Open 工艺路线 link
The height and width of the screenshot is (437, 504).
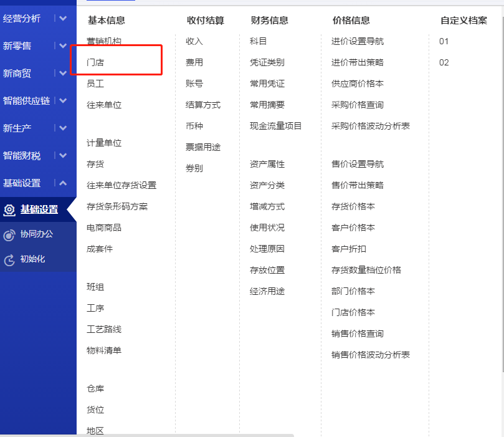tap(104, 329)
